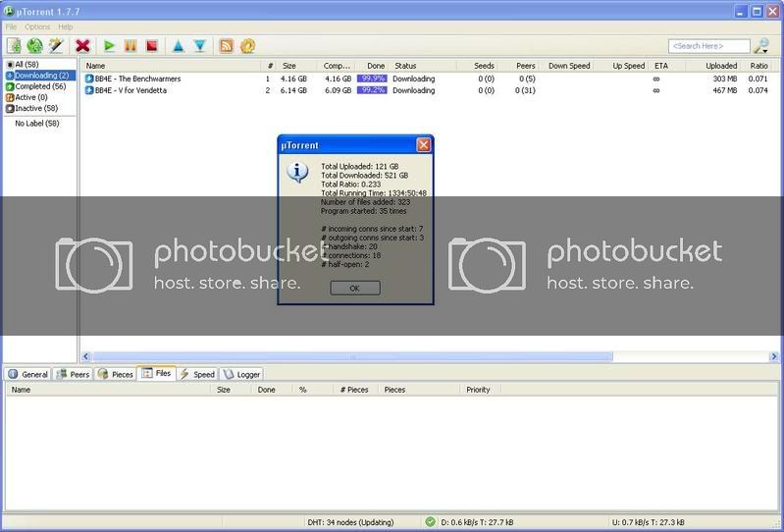This screenshot has width=784, height=532.
Task: Select the Active (0) category
Action: 26,97
